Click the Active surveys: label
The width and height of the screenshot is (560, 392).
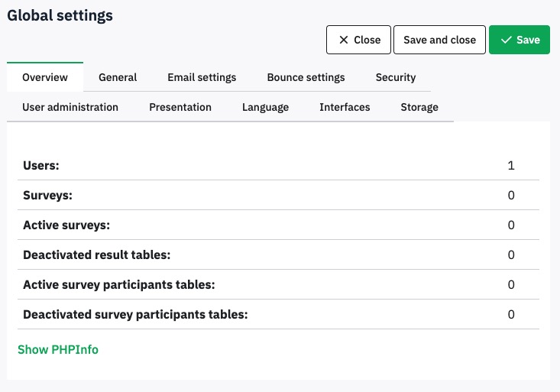(66, 225)
